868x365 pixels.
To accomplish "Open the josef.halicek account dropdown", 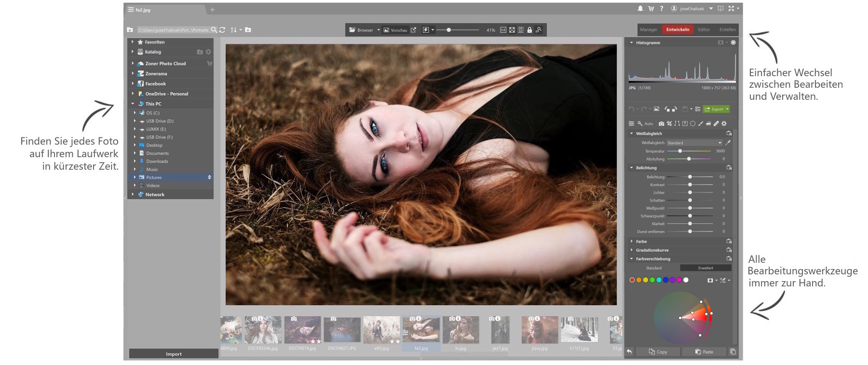I will [711, 9].
